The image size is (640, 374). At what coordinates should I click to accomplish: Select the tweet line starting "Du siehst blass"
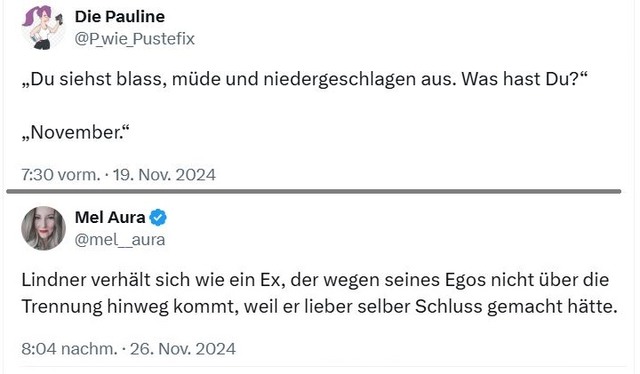304,79
